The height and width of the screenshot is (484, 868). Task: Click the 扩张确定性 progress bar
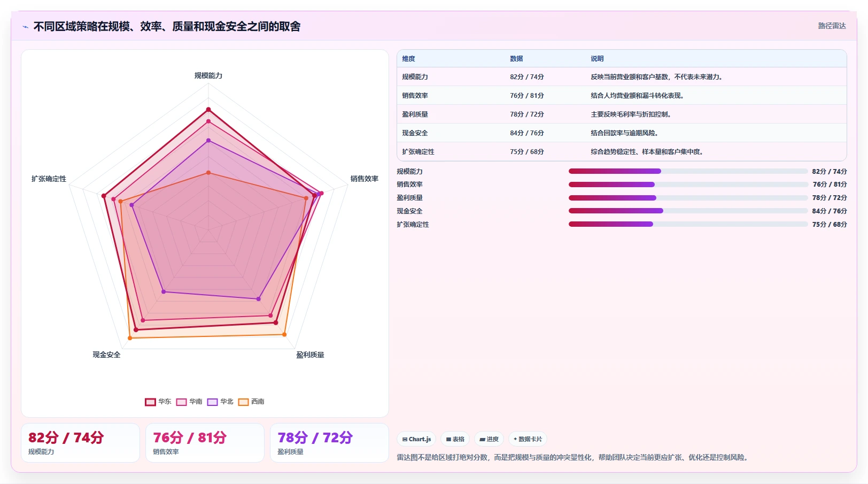coord(688,224)
